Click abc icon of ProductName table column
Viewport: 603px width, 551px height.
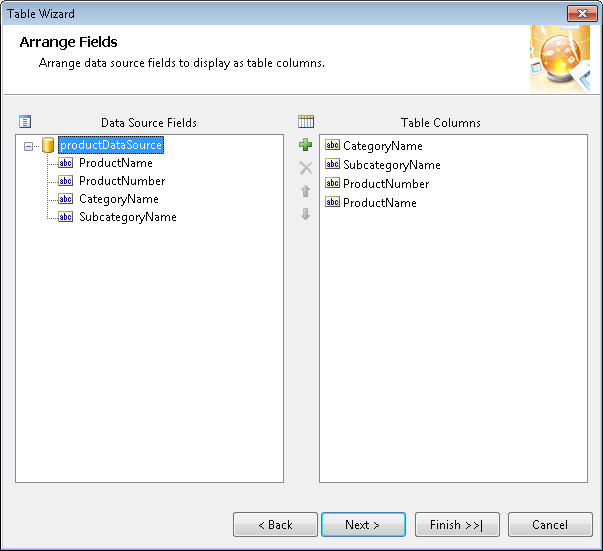pos(332,202)
